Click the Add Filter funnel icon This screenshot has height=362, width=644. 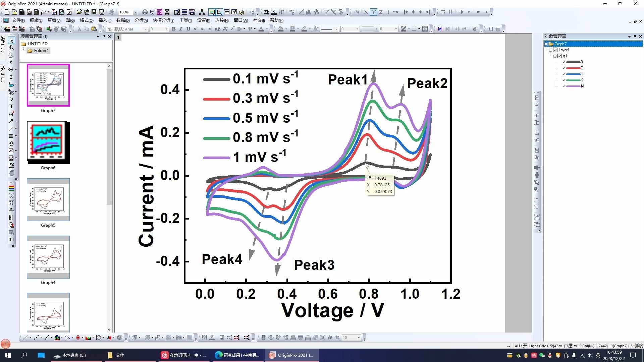(x=326, y=12)
